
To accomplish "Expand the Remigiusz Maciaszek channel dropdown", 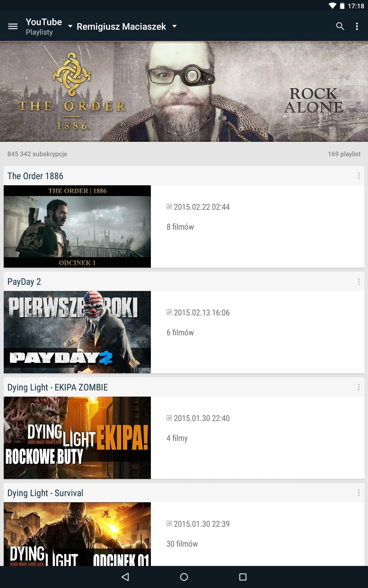I will pyautogui.click(x=127, y=27).
